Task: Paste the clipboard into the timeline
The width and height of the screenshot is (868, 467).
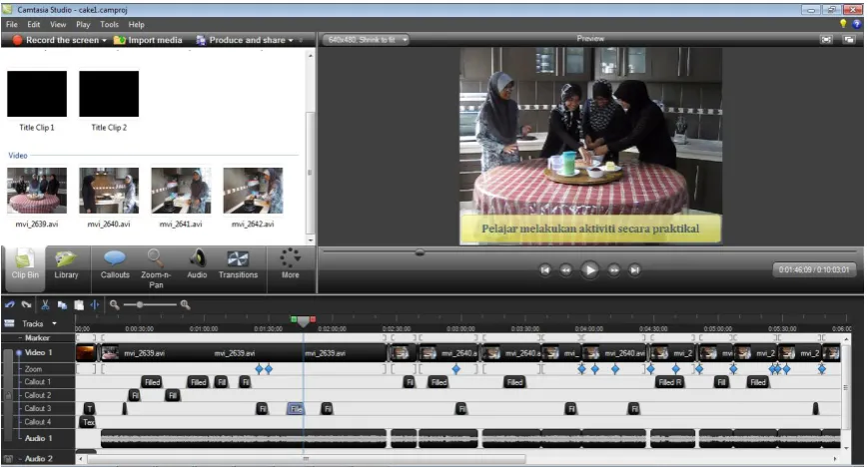Action: pyautogui.click(x=79, y=305)
